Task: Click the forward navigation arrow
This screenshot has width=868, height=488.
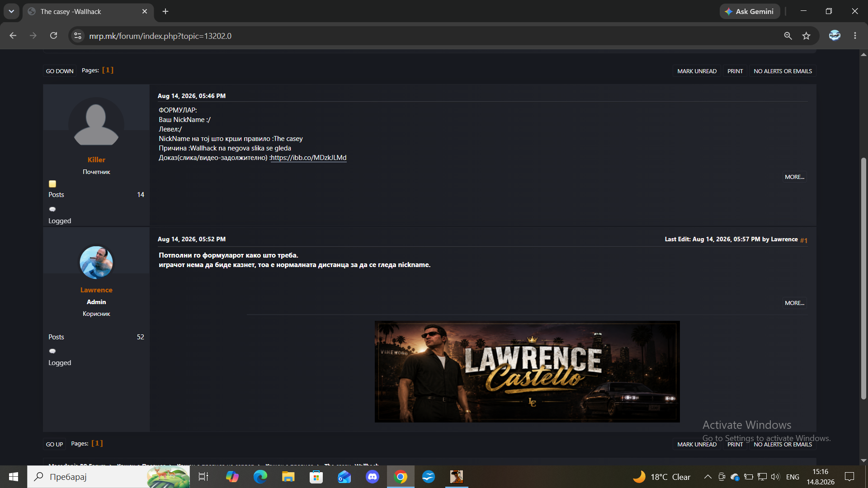Action: [33, 36]
